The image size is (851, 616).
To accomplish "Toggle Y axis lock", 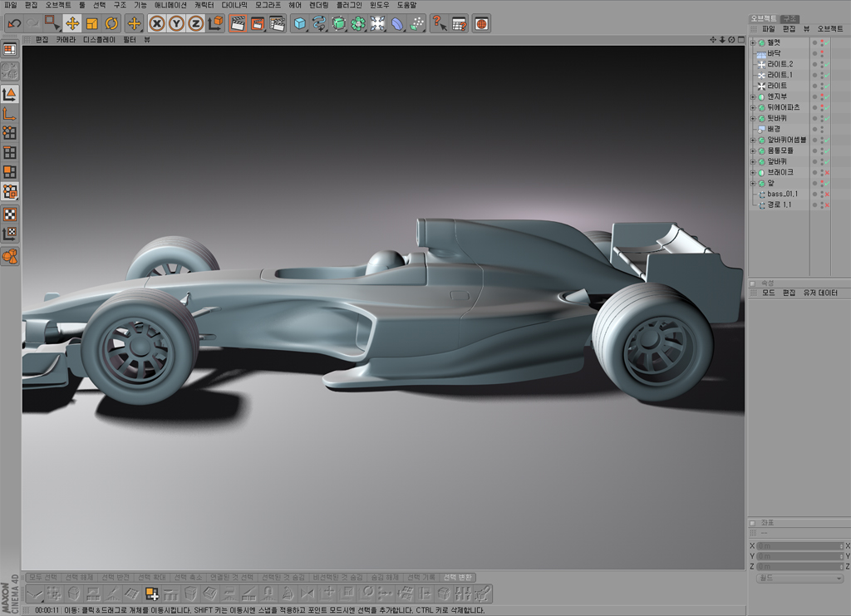I will (176, 23).
